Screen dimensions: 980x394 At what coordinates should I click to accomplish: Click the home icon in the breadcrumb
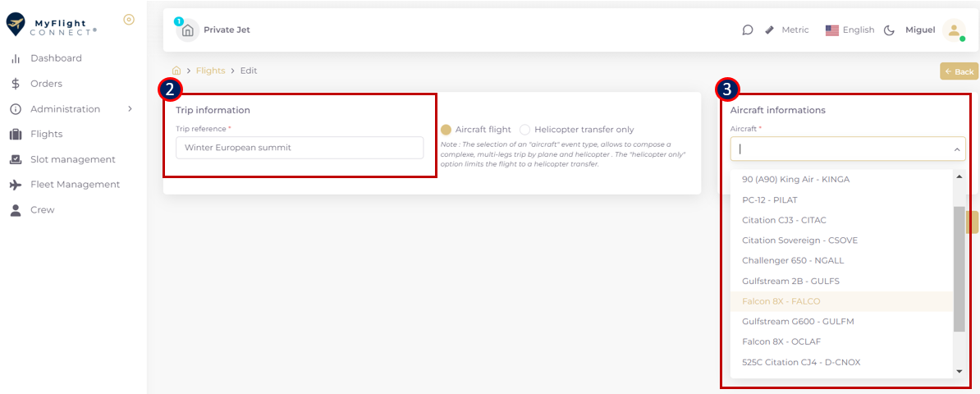176,71
